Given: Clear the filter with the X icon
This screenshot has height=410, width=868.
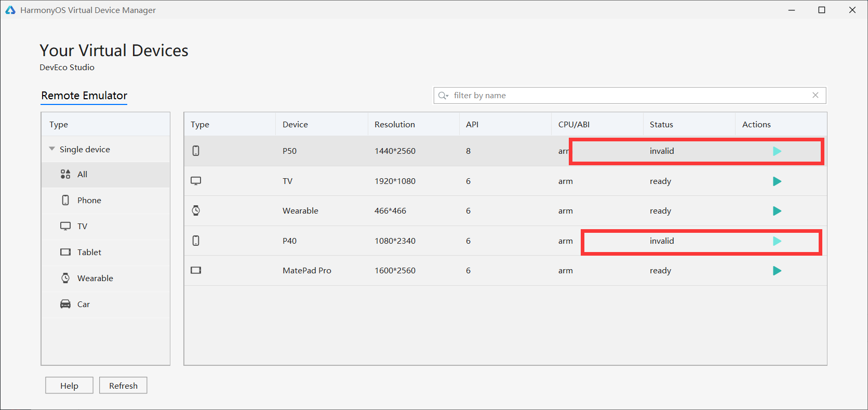Looking at the screenshot, I should pos(816,95).
